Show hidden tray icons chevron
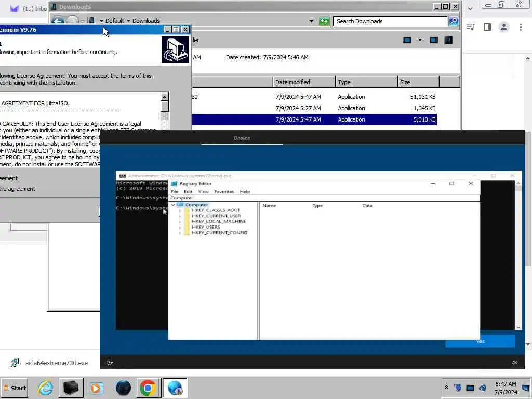 pyautogui.click(x=446, y=388)
